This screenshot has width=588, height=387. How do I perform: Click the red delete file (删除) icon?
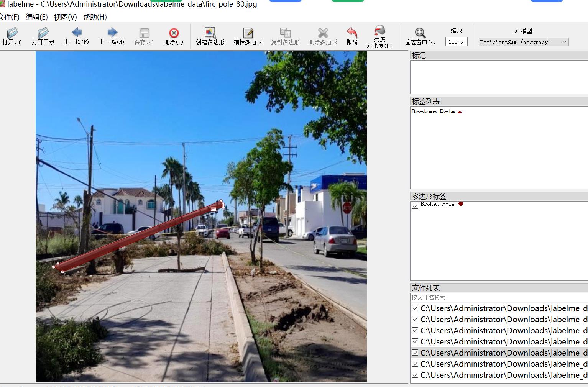point(174,33)
